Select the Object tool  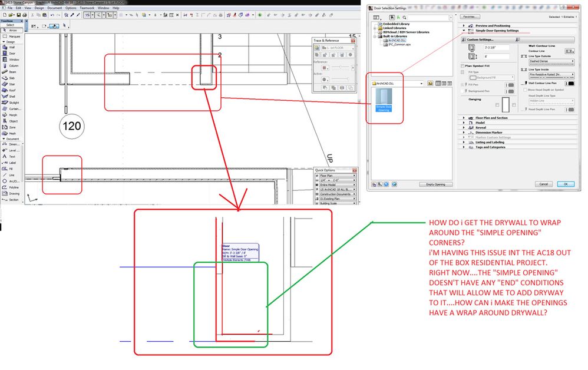[12, 121]
